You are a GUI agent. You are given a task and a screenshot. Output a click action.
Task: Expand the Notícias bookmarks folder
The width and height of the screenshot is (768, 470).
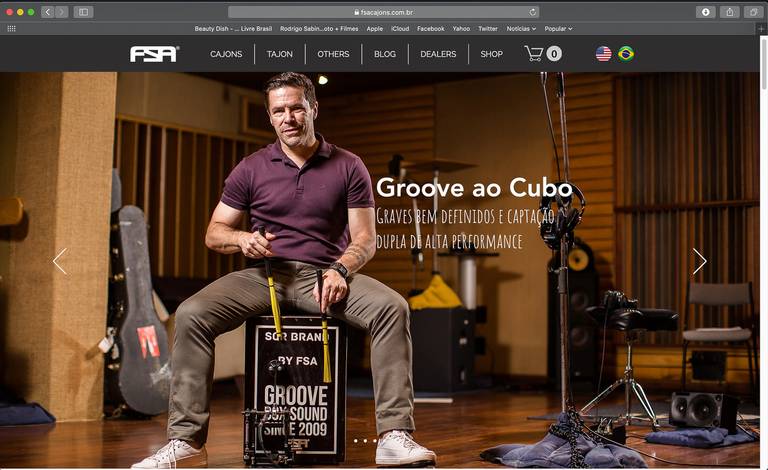pos(520,29)
